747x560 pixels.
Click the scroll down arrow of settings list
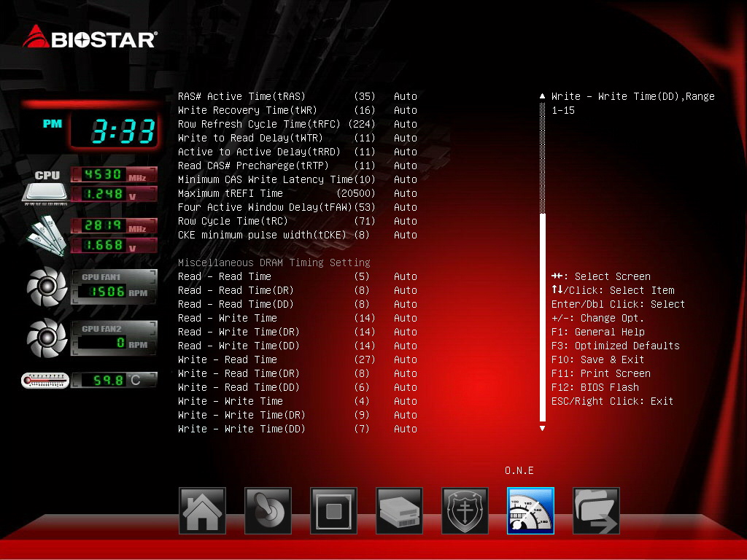click(x=542, y=429)
